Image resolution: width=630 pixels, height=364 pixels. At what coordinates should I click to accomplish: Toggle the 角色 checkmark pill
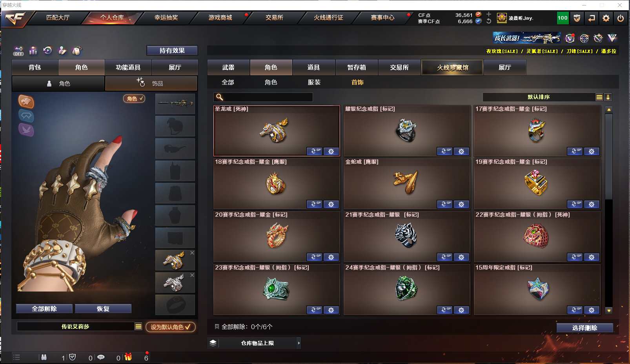135,99
